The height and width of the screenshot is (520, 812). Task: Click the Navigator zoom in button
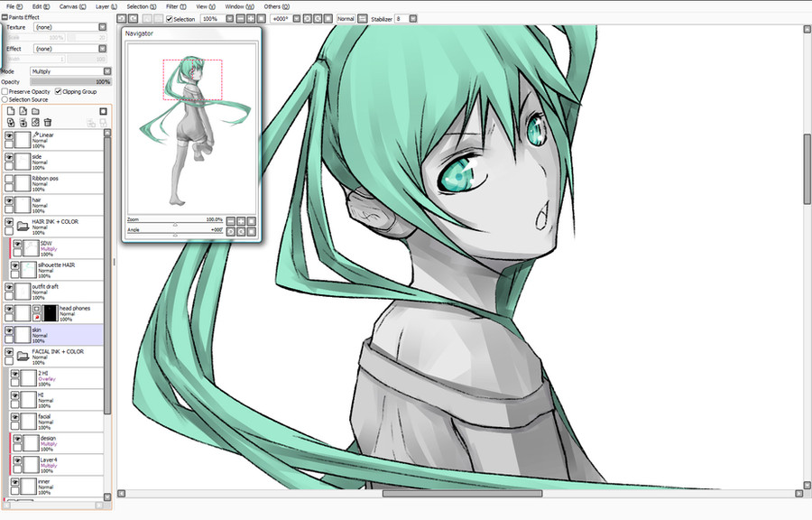pyautogui.click(x=241, y=221)
